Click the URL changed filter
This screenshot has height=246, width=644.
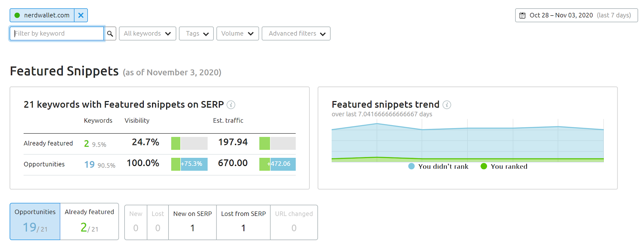point(294,222)
